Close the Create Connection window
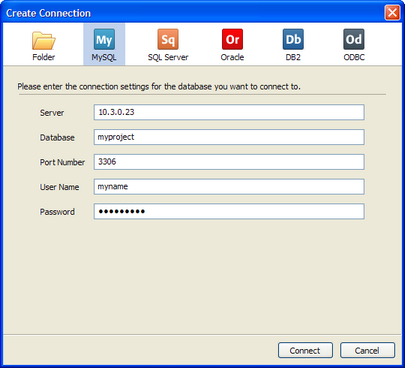 (392, 13)
